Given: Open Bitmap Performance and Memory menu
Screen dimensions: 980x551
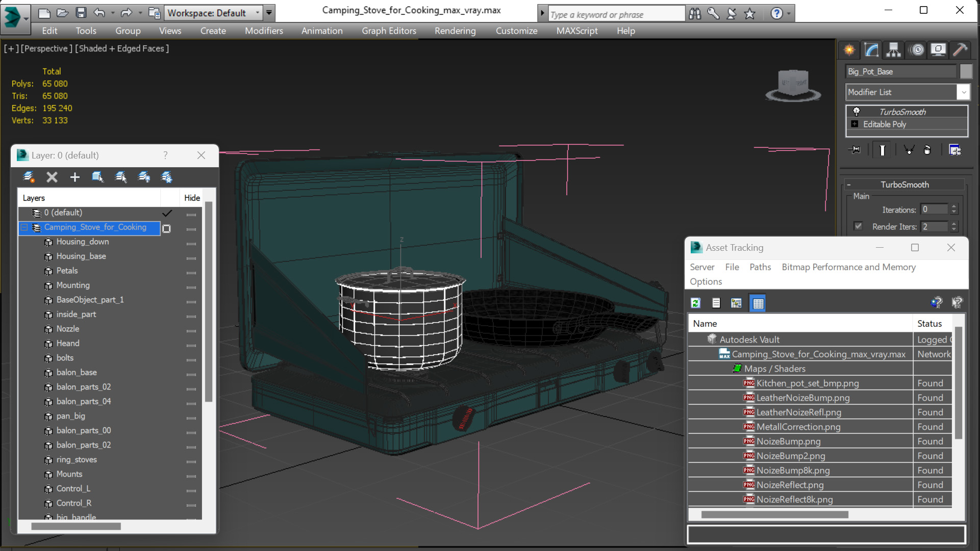Looking at the screenshot, I should [x=848, y=267].
